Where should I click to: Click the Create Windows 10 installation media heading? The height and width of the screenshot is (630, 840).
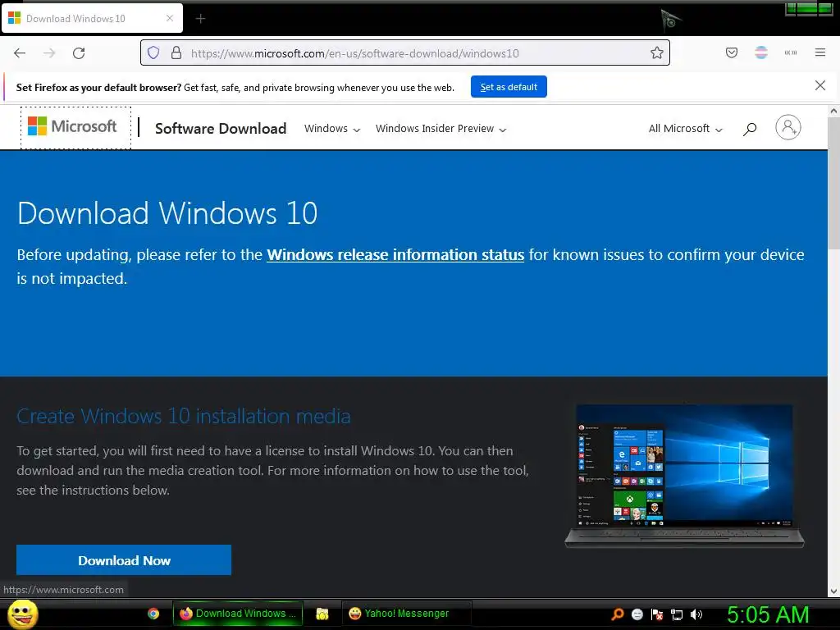tap(184, 416)
